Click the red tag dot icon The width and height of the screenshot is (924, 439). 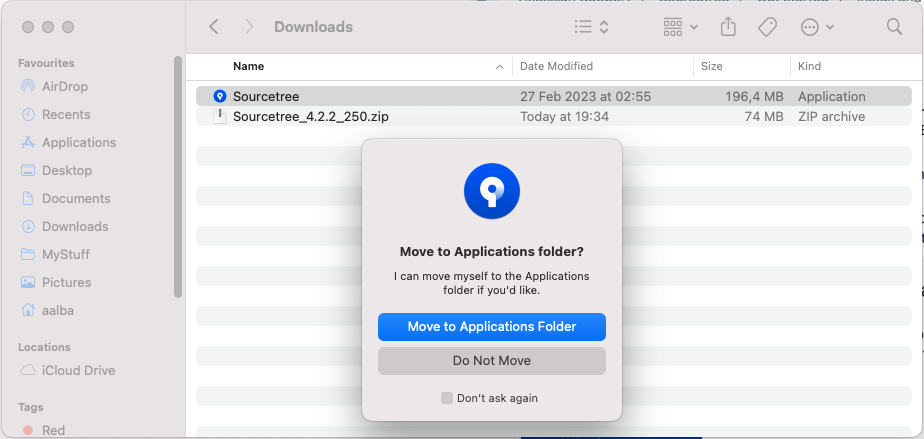28,431
